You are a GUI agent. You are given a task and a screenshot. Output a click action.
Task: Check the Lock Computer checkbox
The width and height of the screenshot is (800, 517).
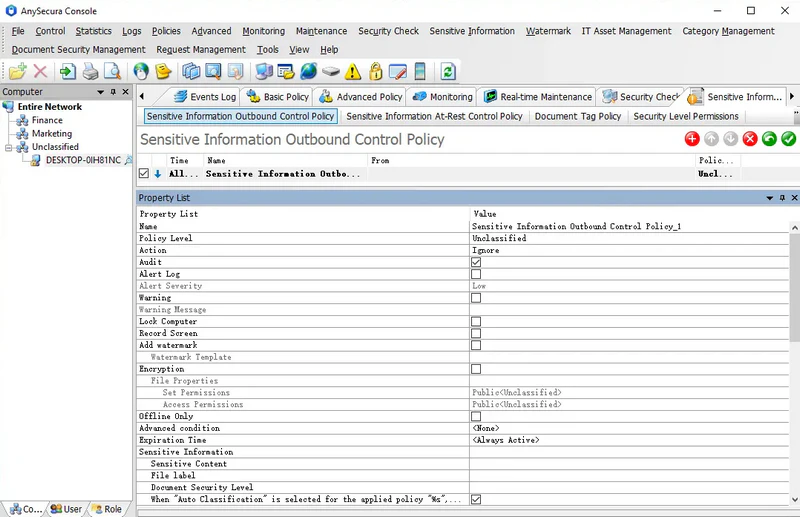(476, 322)
